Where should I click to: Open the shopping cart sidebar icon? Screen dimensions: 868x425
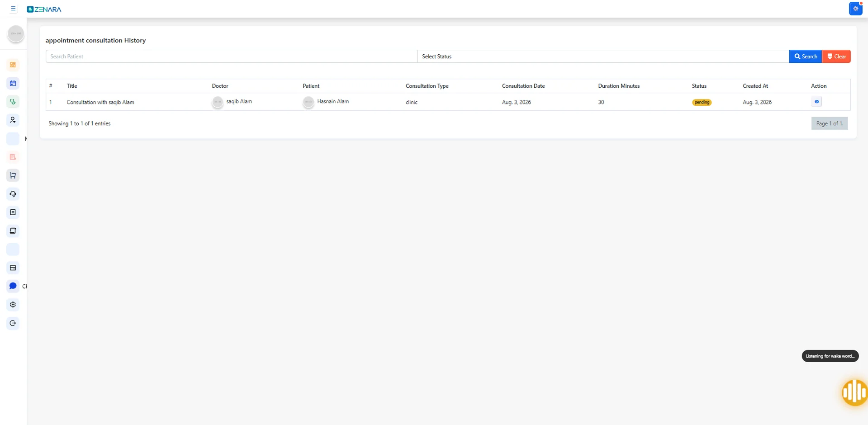(13, 175)
